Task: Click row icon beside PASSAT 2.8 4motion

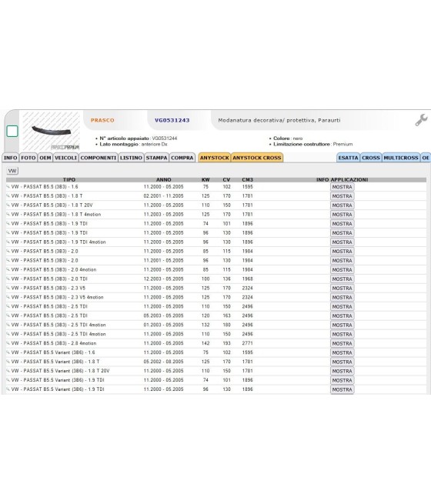Action: [x=8, y=343]
